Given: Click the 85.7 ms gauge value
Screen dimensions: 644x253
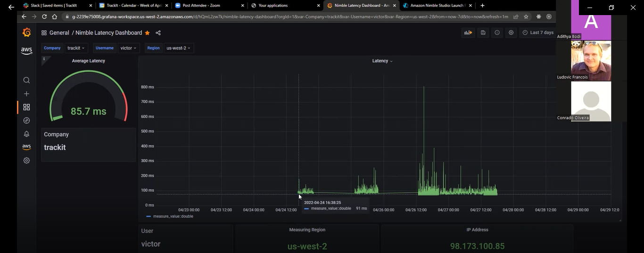Looking at the screenshot, I should 88,111.
